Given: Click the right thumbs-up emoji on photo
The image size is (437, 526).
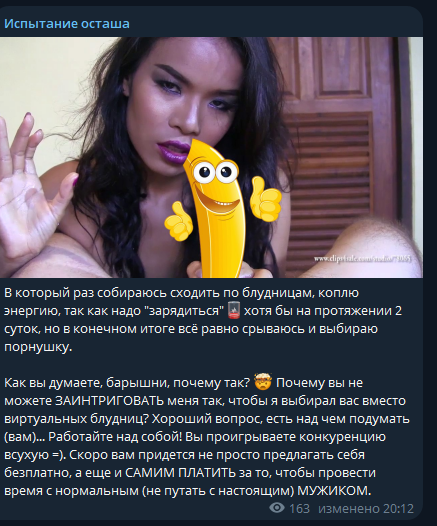Looking at the screenshot, I should (267, 199).
